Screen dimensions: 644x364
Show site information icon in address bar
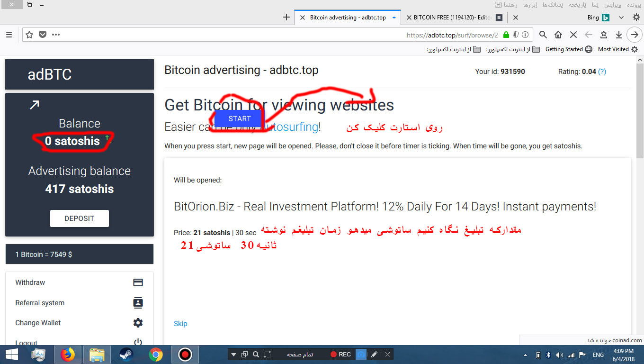click(x=525, y=35)
